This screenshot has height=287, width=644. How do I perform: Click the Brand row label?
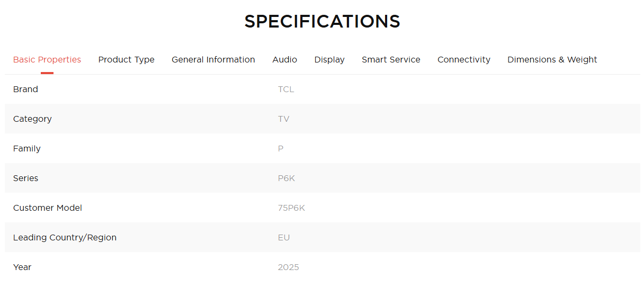[x=25, y=89]
